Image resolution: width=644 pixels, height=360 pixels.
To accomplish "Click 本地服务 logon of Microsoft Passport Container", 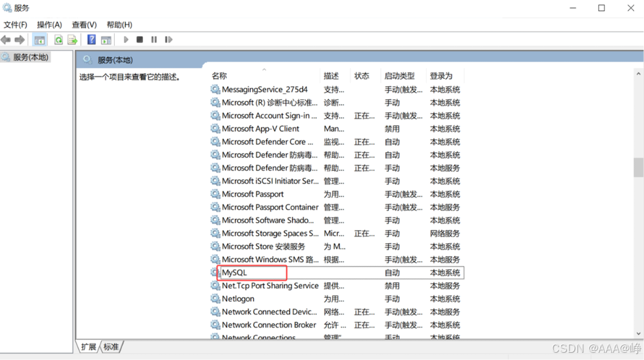I will click(x=445, y=207).
